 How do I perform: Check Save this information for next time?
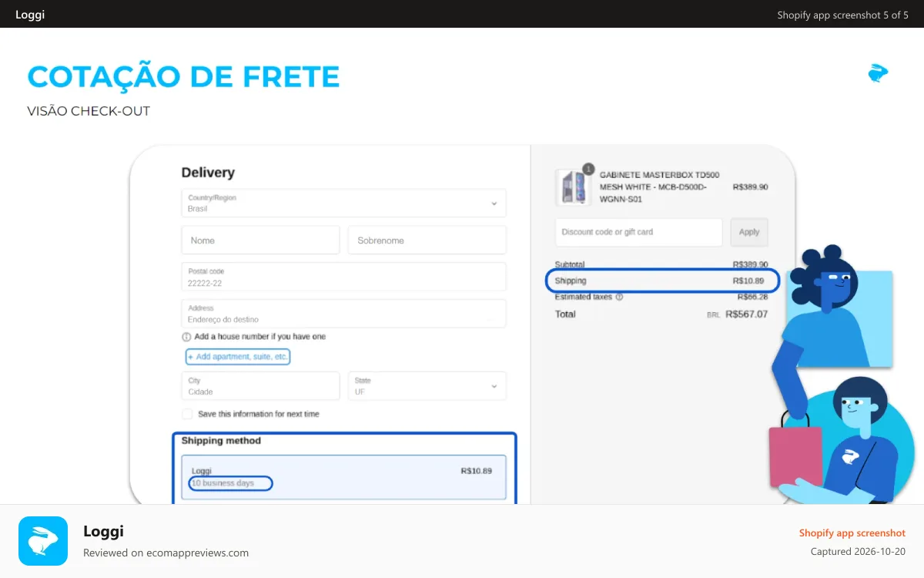tap(187, 414)
